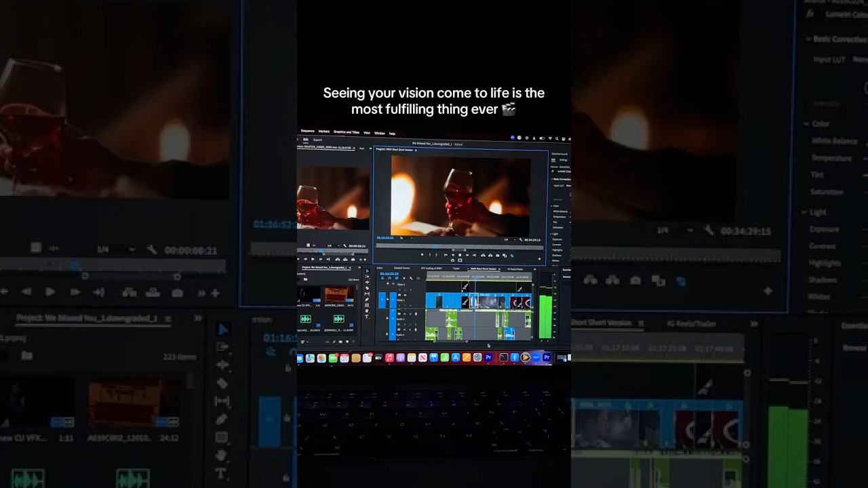Viewport: 868px width, 488px height.
Task: Step forward one frame in Program monitor
Action: tap(467, 255)
